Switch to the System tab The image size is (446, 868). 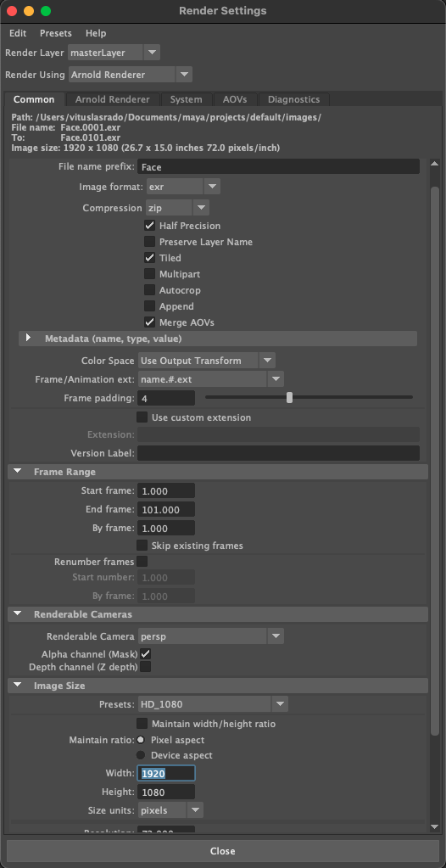[x=186, y=99]
